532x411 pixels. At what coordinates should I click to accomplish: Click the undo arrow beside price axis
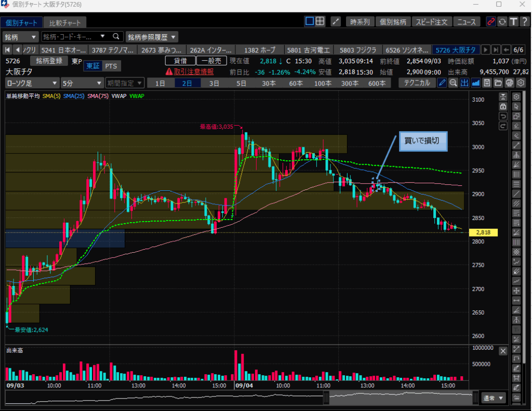[503, 116]
